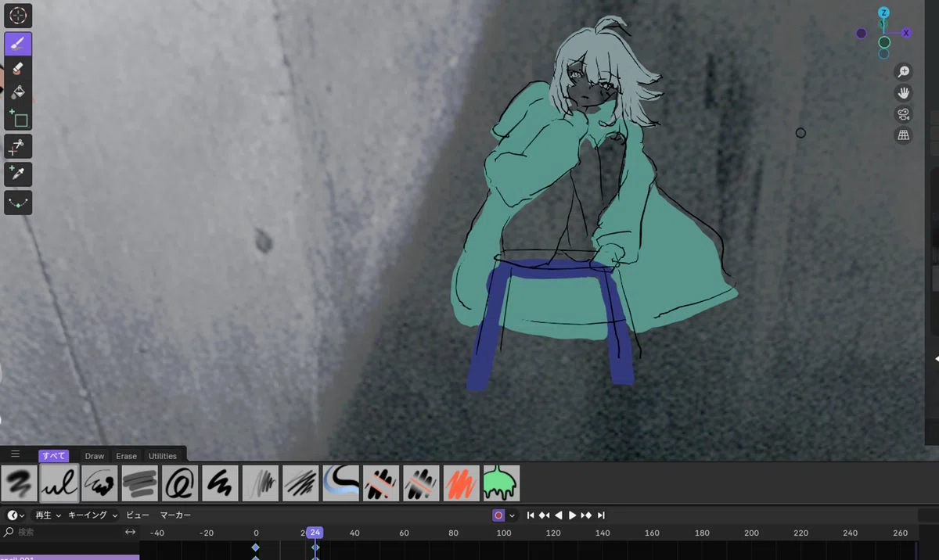Open the キーイング keying dropdown
This screenshot has width=939, height=560.
coord(93,515)
